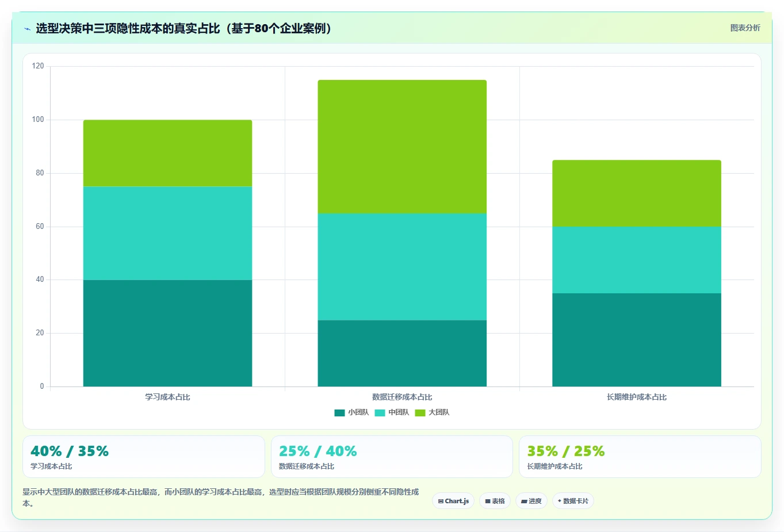Click 大团队 segment of 数据迁移成本占比 bar
The image size is (784, 532).
(402, 147)
